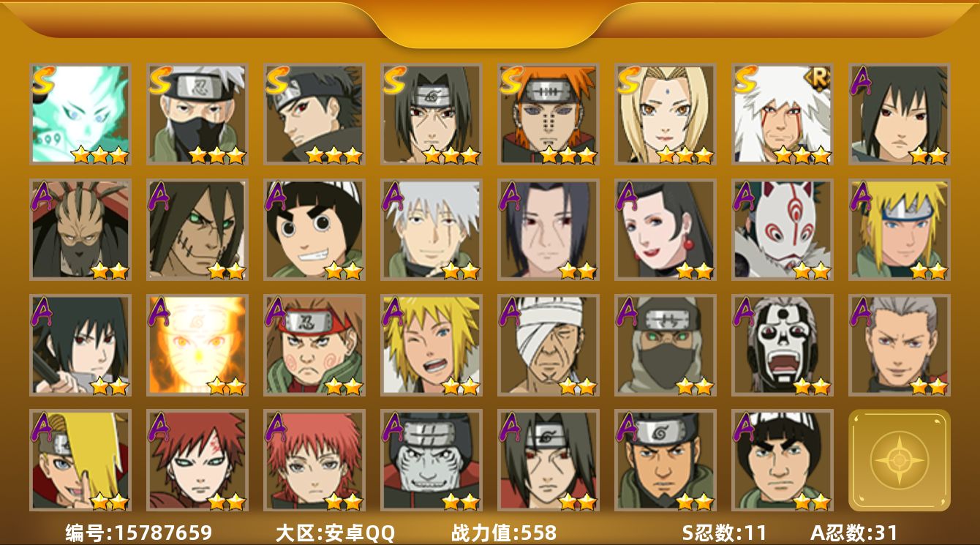This screenshot has height=545, width=980.
Task: Pick the bandaged-head old man portrait
Action: click(549, 345)
